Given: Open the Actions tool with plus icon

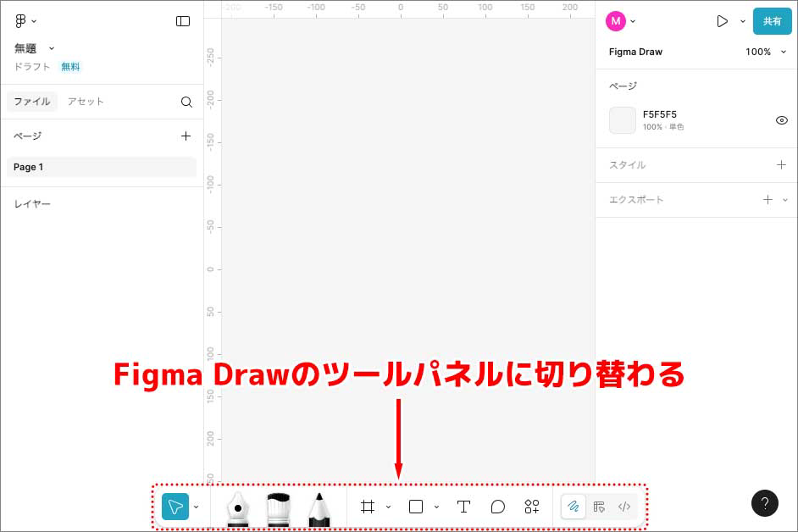Looking at the screenshot, I should pyautogui.click(x=532, y=507).
